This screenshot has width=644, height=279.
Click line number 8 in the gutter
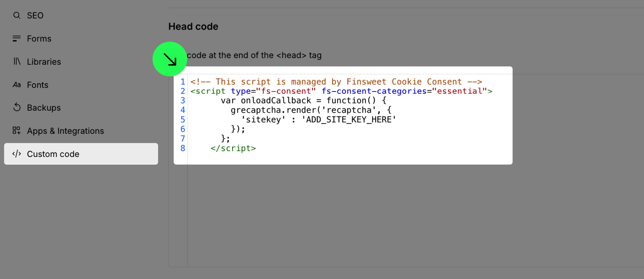pyautogui.click(x=183, y=148)
